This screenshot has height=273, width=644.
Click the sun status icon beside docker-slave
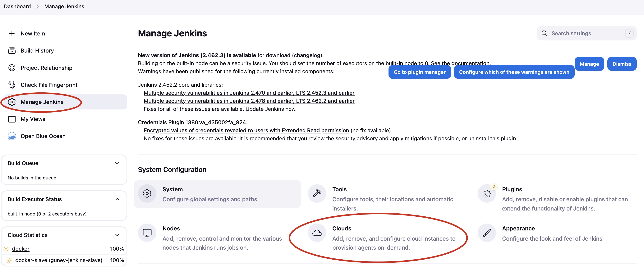pyautogui.click(x=9, y=261)
